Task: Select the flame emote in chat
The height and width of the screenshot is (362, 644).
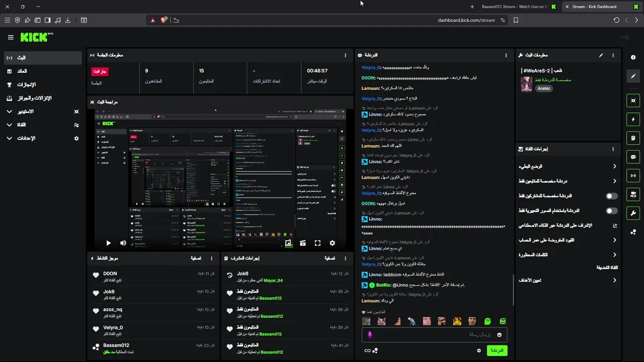Action: click(457, 321)
